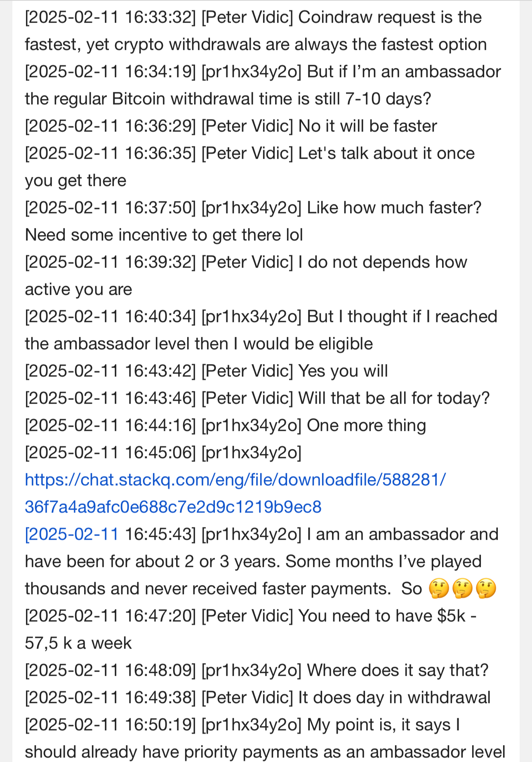Select the 'One more thing' message
532x762 pixels.
[226, 425]
